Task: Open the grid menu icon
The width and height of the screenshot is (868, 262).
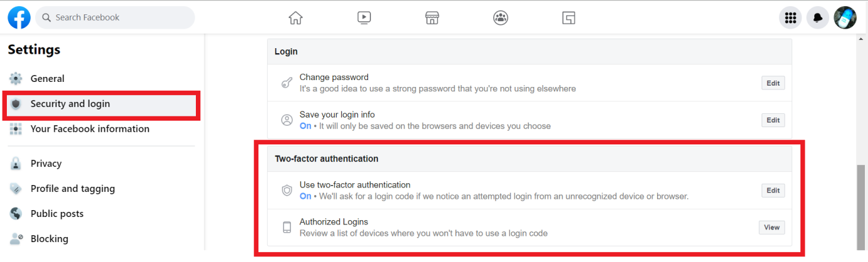Action: click(x=790, y=18)
